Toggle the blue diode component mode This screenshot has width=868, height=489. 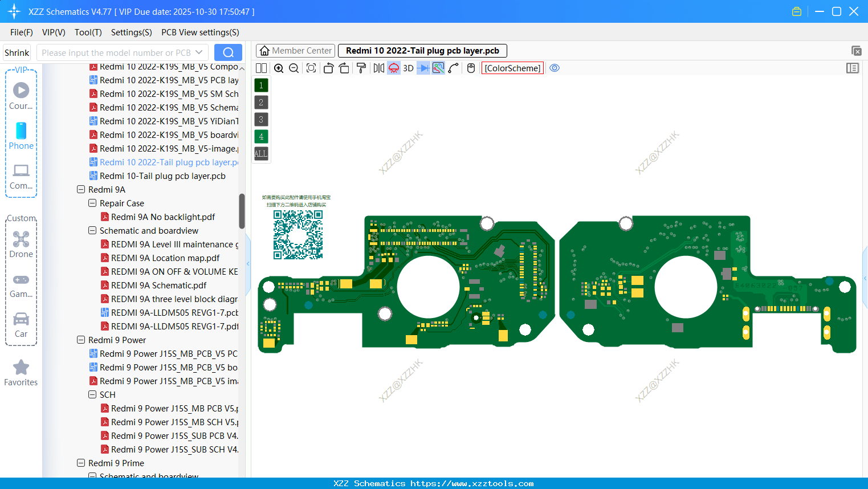click(423, 68)
